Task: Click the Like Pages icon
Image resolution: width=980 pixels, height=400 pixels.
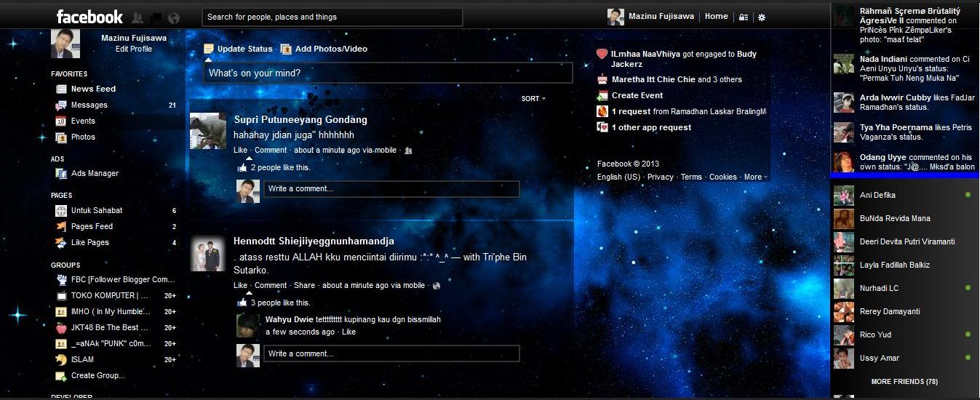Action: tap(61, 242)
